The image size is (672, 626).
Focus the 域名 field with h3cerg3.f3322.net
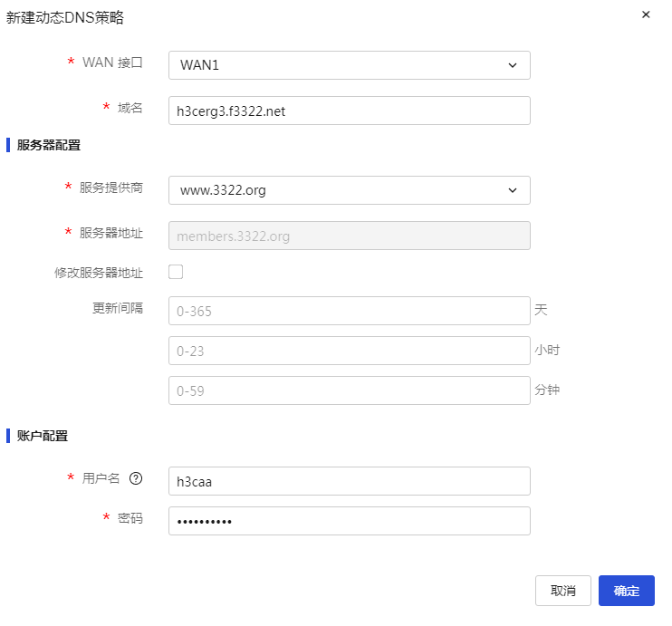coord(350,111)
